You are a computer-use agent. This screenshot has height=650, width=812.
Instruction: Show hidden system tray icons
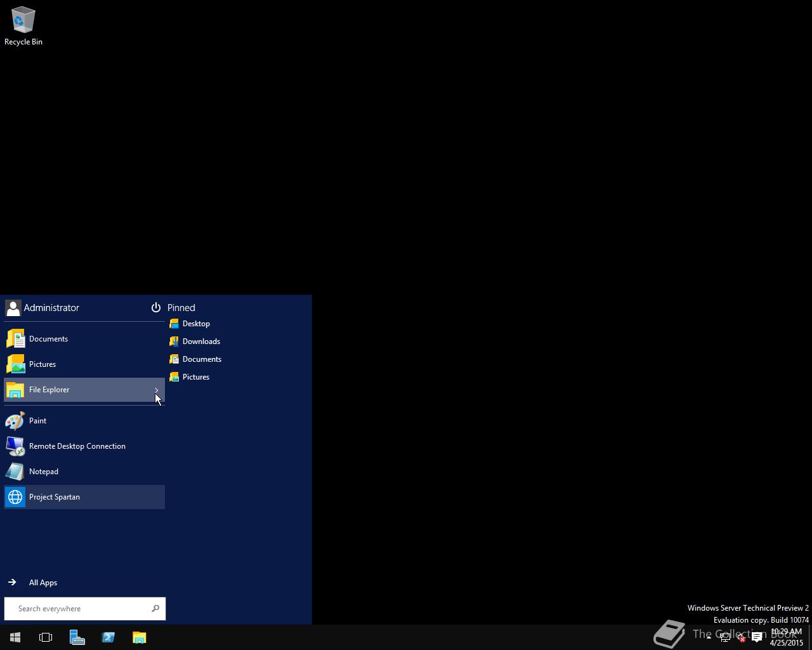709,637
